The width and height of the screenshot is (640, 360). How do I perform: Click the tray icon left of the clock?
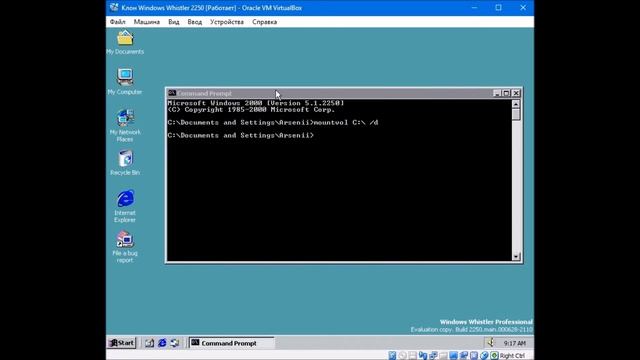click(491, 342)
